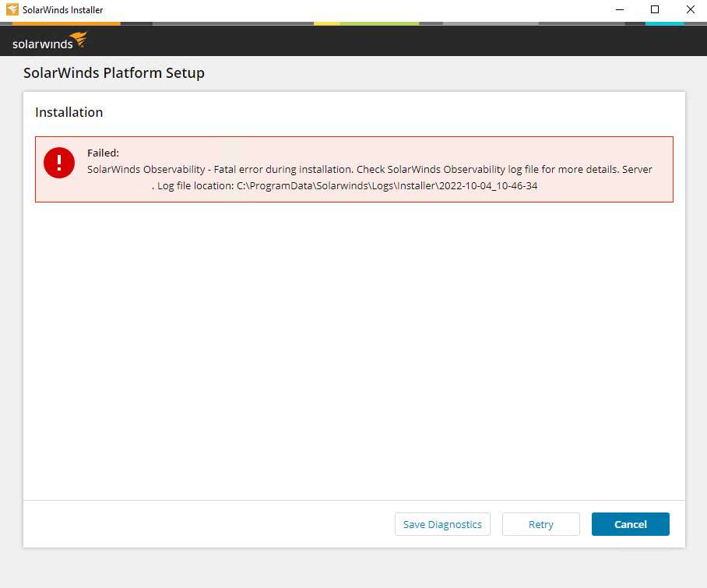Screen dimensions: 707x588
Task: Save Diagnostics for the failed install
Action: (442, 524)
